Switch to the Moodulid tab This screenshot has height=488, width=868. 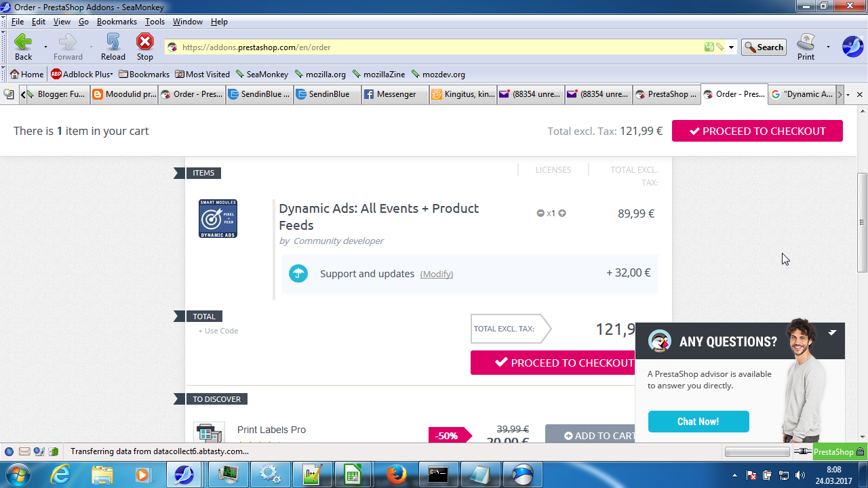[124, 95]
